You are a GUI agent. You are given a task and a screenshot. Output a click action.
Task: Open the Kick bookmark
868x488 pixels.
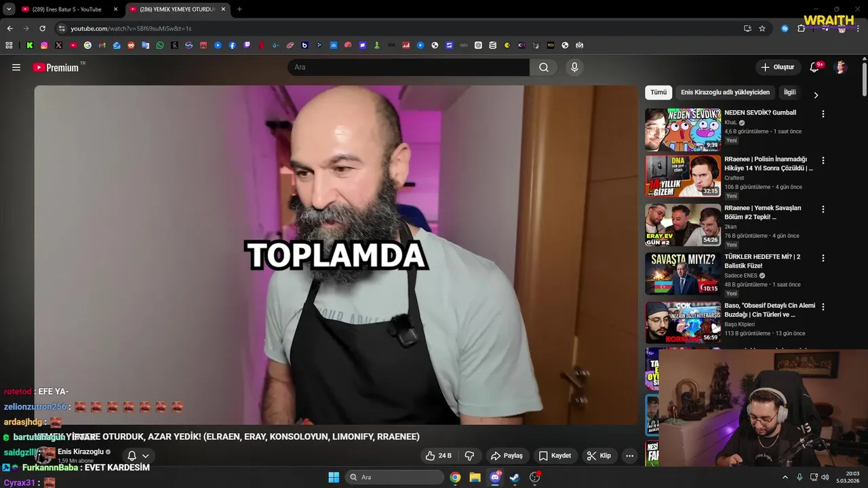[30, 45]
